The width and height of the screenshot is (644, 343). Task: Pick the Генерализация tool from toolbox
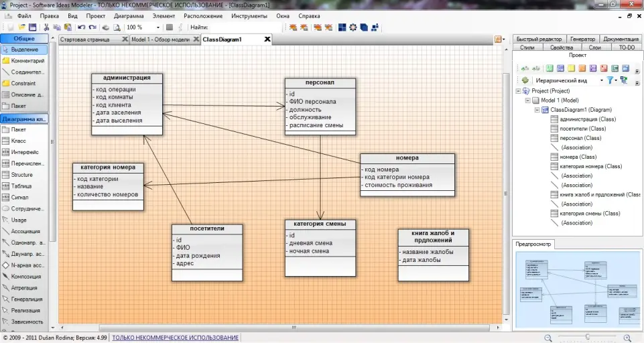click(26, 299)
